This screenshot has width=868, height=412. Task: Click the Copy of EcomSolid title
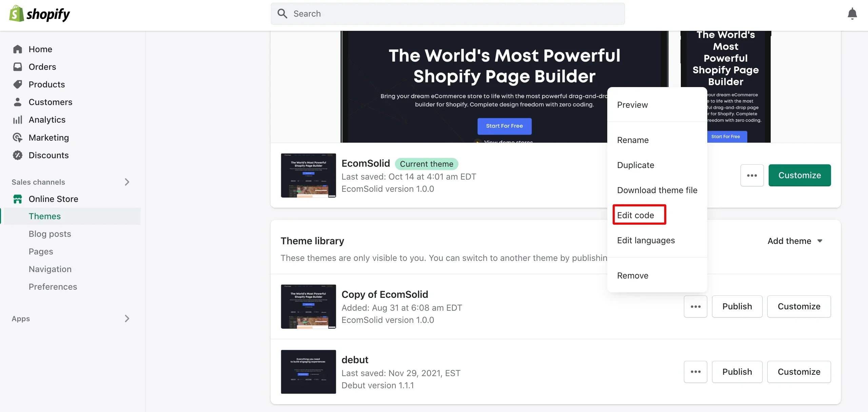384,294
